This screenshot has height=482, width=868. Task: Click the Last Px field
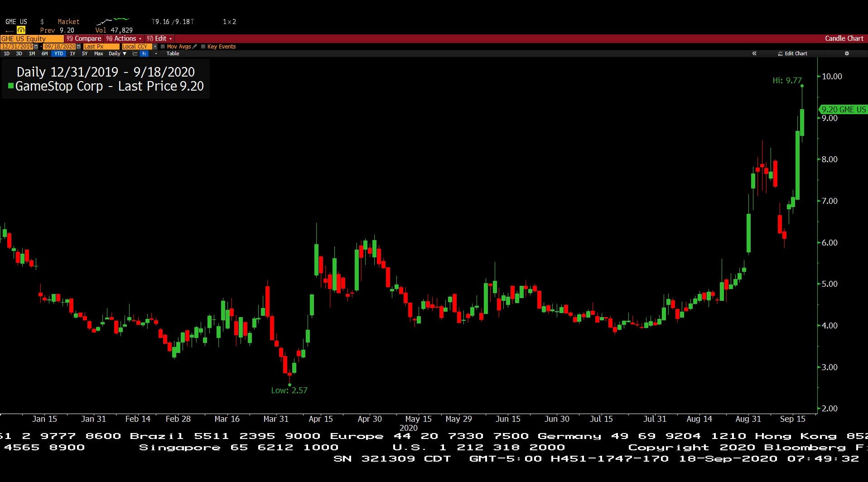point(101,46)
